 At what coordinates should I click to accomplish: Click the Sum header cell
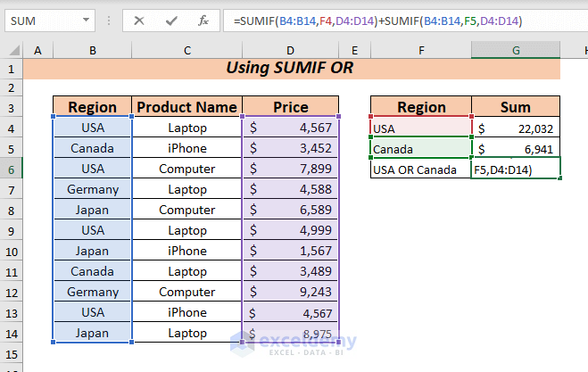coord(516,108)
